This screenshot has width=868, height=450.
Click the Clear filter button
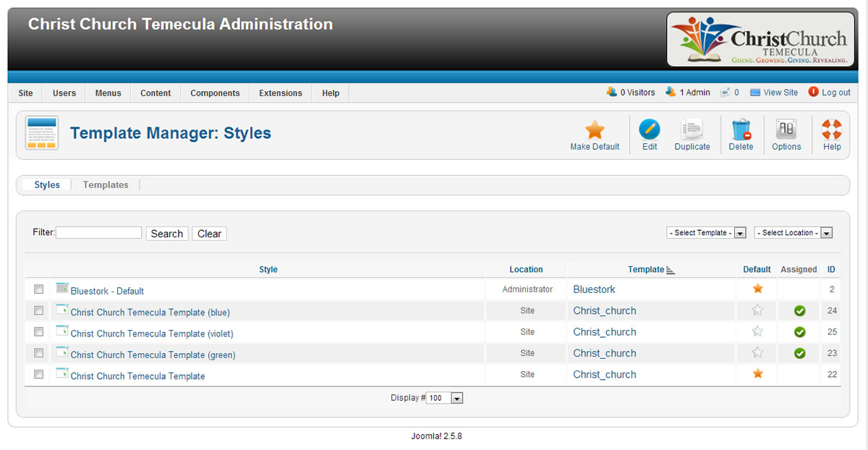click(x=210, y=234)
